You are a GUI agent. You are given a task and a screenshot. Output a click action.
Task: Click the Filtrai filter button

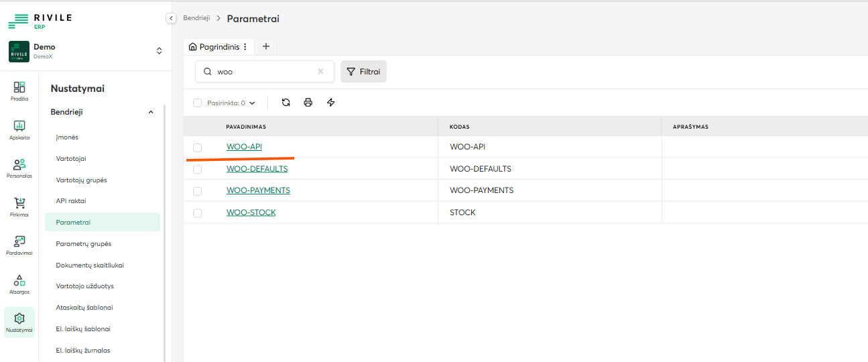[x=363, y=72]
